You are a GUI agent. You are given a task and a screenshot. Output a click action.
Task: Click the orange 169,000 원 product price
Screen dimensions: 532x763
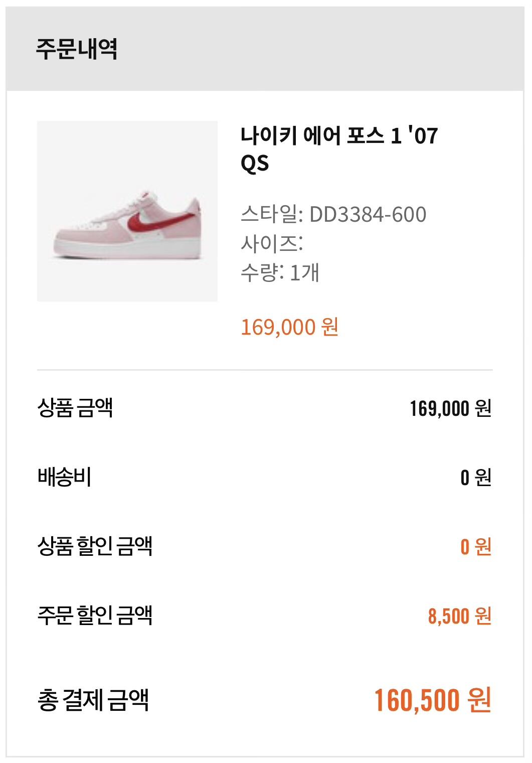point(289,327)
